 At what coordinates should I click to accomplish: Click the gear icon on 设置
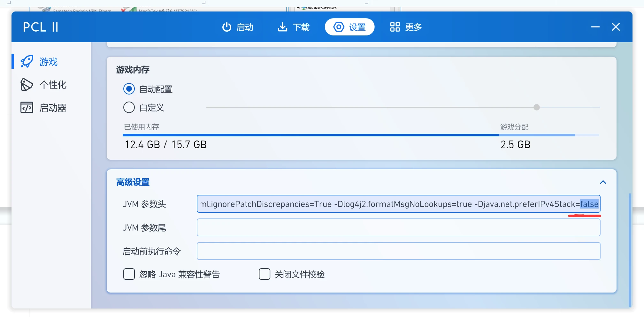point(339,27)
